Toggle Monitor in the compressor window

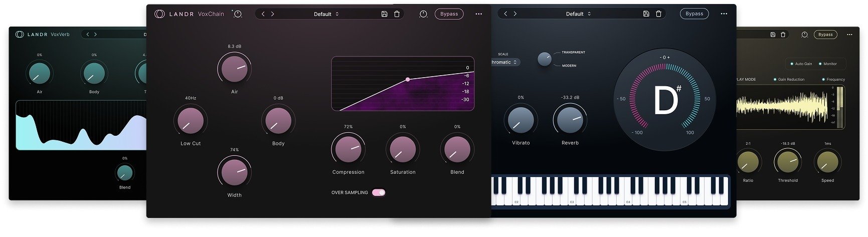coord(827,64)
